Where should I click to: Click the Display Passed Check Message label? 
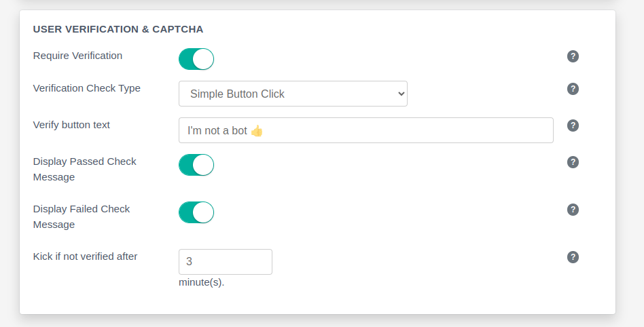pos(84,169)
